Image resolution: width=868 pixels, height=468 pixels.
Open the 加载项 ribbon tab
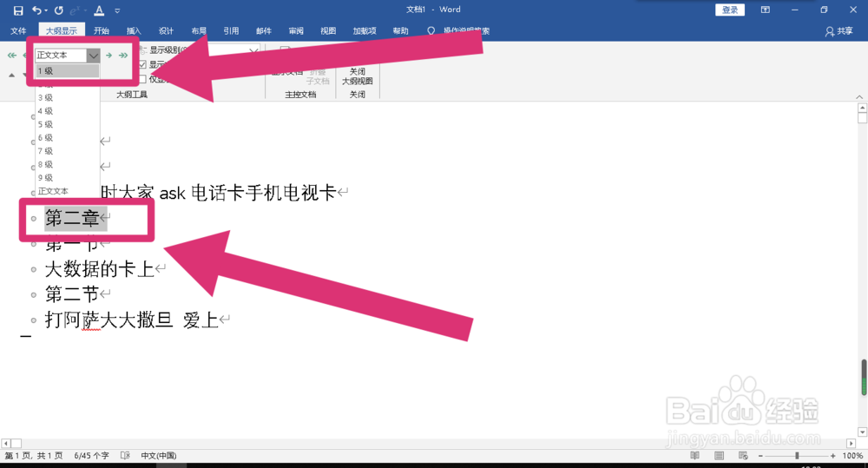point(365,31)
